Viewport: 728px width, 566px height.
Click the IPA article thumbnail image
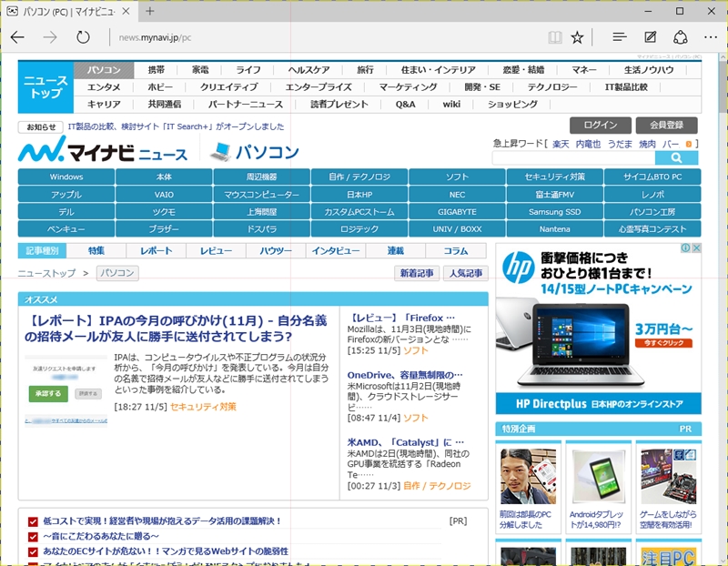66,390
